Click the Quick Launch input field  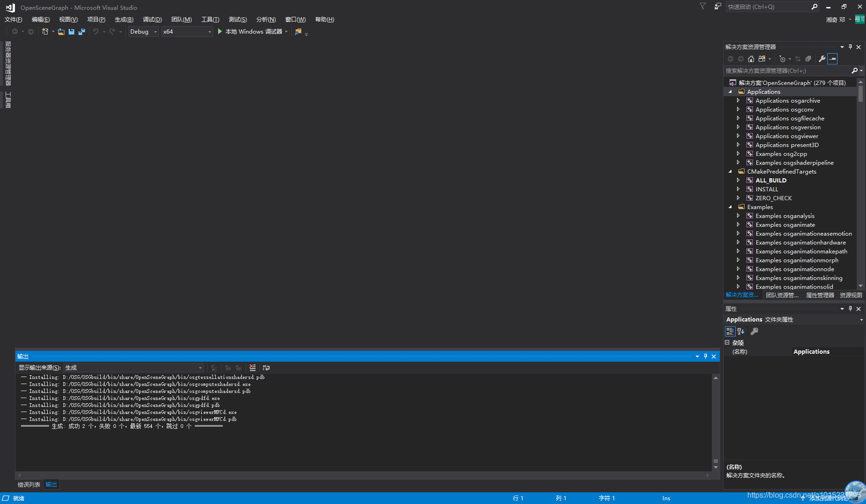767,7
